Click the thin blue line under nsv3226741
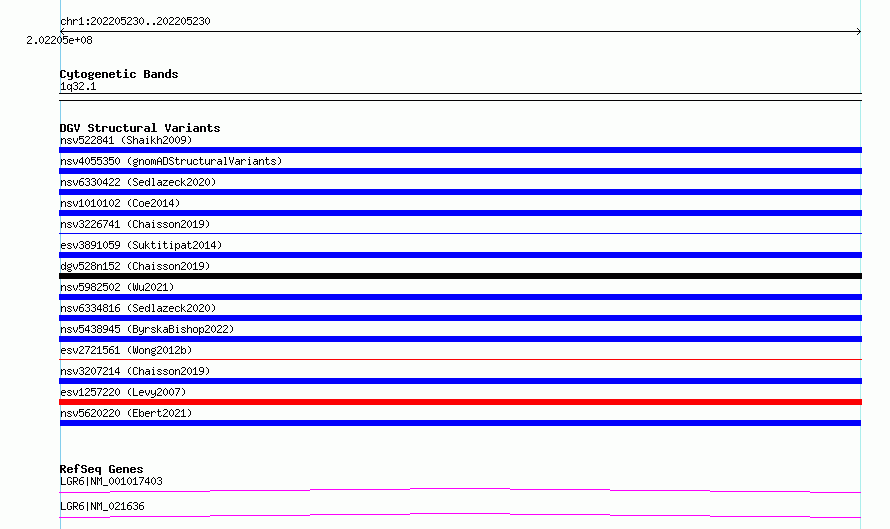Viewport: 890px width, 529px height. 460,233
